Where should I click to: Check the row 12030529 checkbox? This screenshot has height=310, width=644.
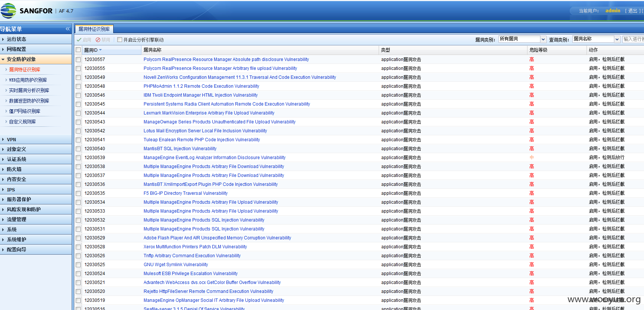coord(78,238)
